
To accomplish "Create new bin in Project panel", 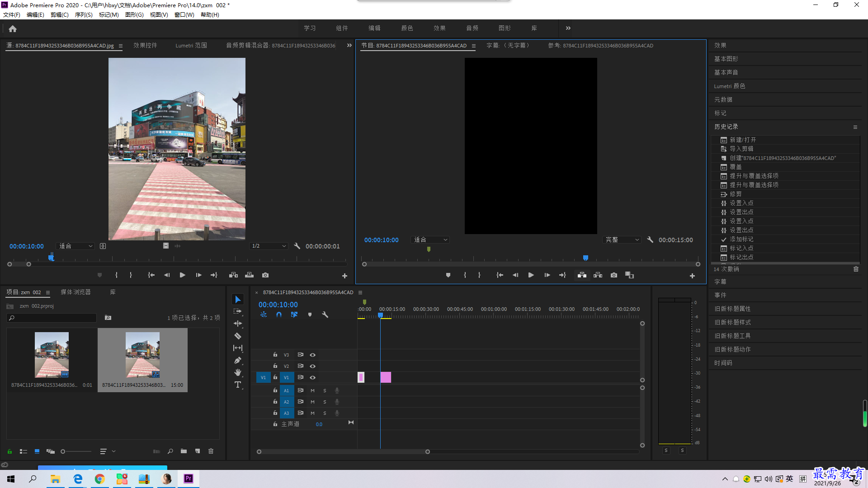I will pos(184,451).
